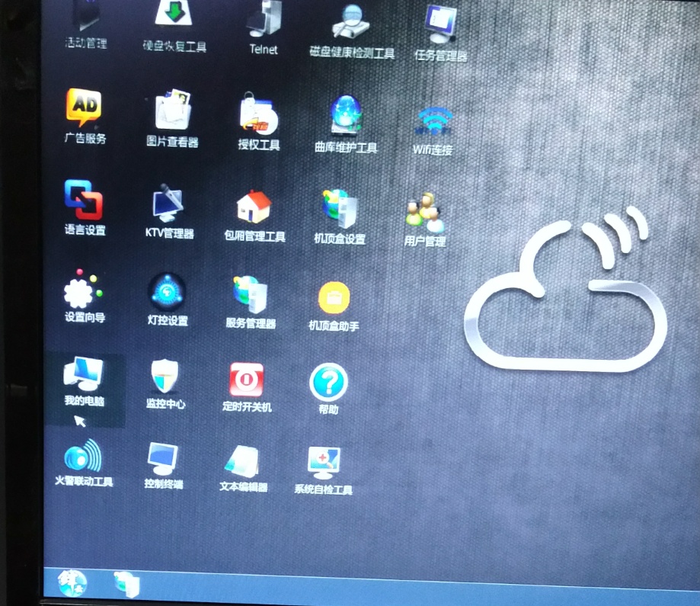The width and height of the screenshot is (700, 606).
Task: Click the taskbar start menu orb
Action: click(72, 583)
